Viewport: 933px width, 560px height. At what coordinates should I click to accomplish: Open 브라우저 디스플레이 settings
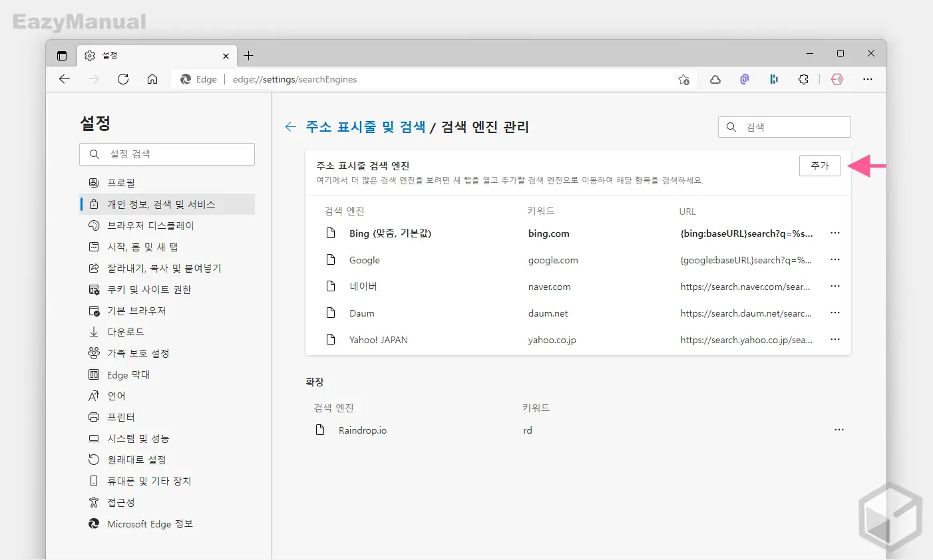(x=167, y=225)
